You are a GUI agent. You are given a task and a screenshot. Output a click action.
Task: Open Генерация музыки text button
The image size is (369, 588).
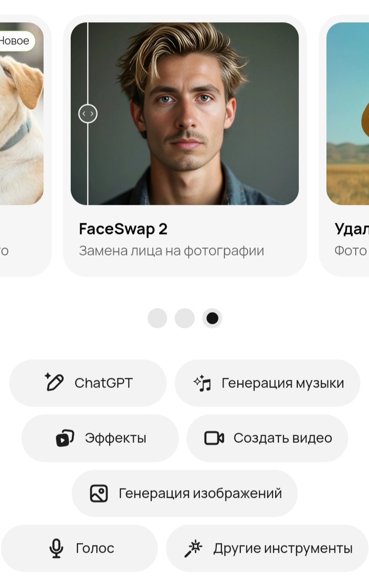[x=283, y=383]
